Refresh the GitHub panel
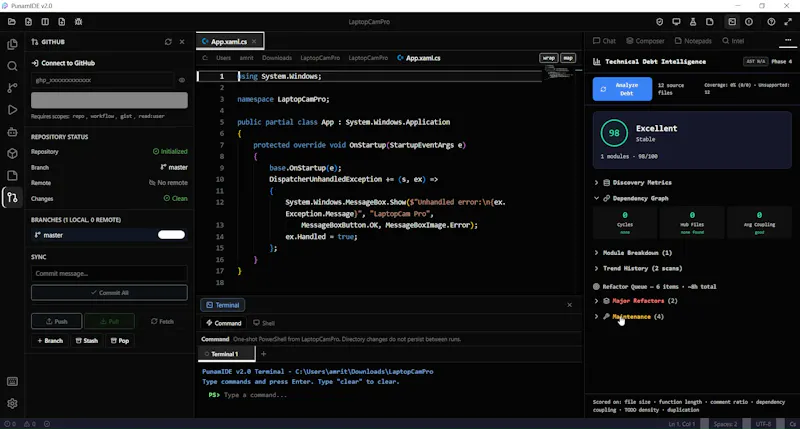Viewport: 800px width, 429px height. click(x=168, y=42)
